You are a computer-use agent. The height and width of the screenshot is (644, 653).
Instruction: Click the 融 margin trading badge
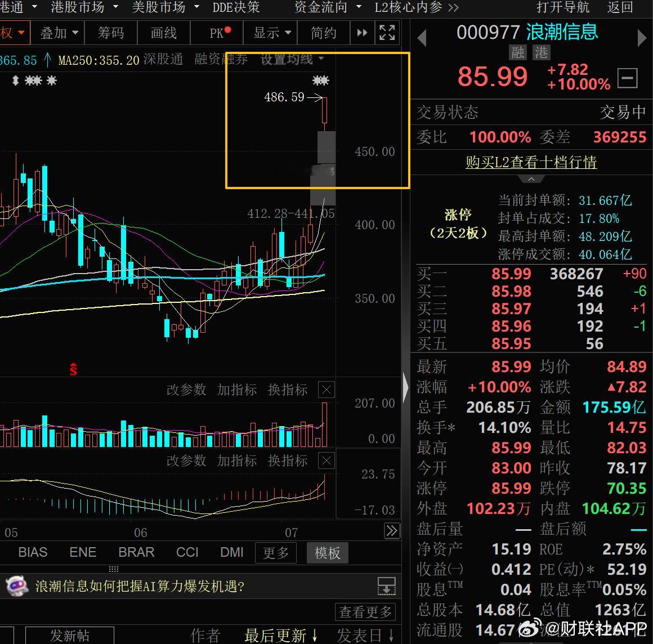518,52
